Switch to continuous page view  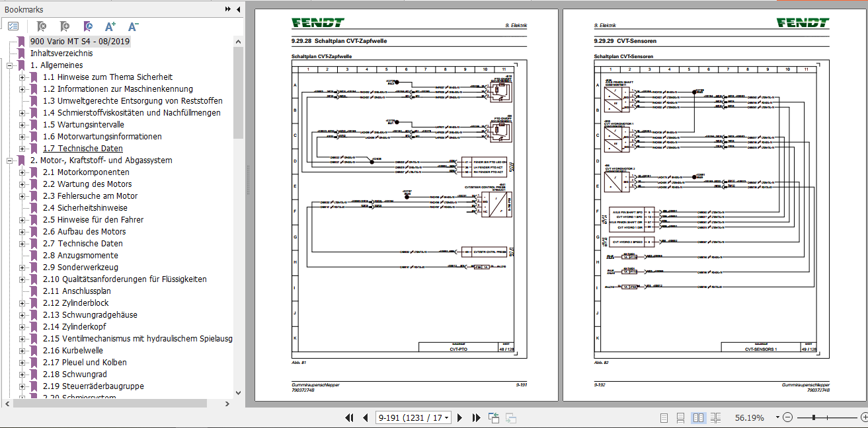tap(680, 417)
